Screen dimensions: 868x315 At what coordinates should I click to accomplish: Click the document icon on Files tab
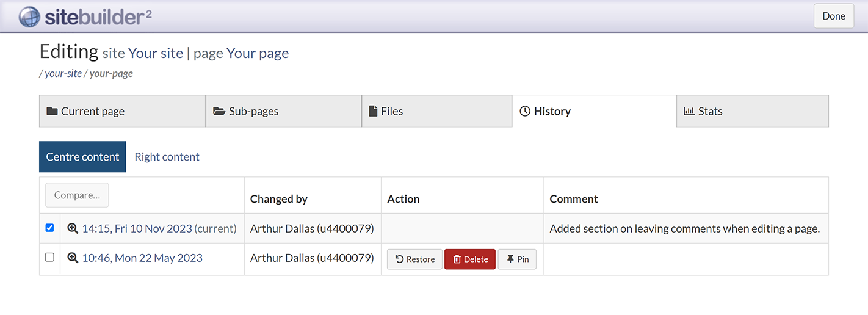(373, 111)
